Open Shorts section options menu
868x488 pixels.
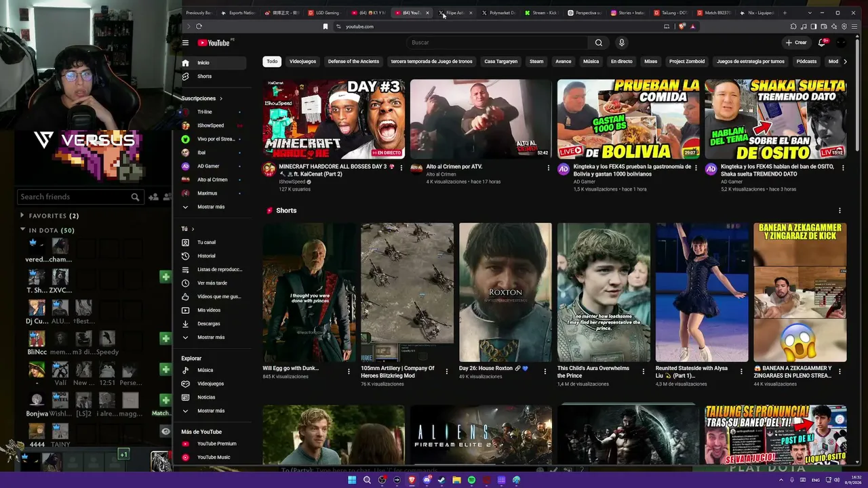pyautogui.click(x=840, y=211)
